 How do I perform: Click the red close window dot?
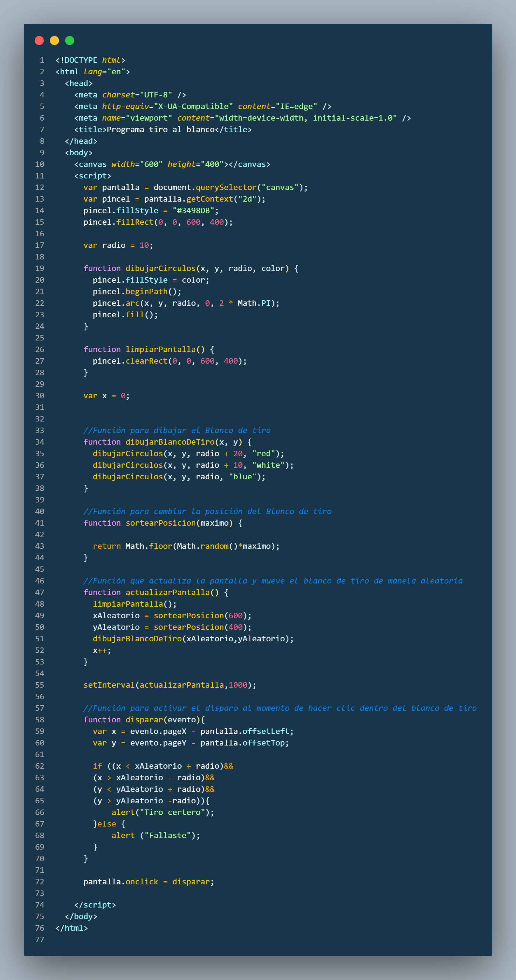point(39,40)
